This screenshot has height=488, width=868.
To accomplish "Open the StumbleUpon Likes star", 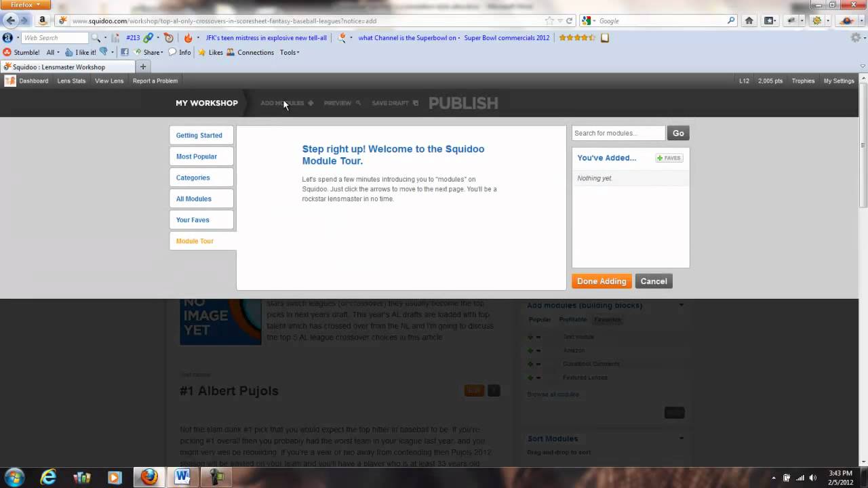I will click(210, 52).
